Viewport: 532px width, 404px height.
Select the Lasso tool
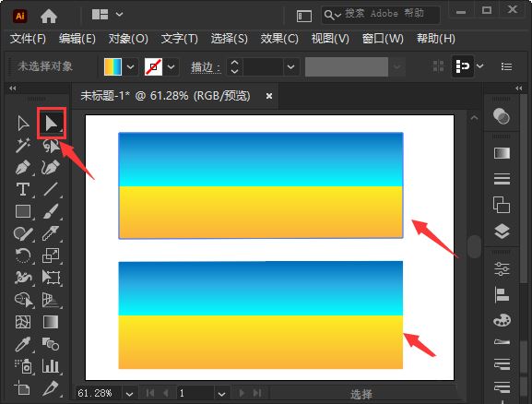click(x=51, y=146)
